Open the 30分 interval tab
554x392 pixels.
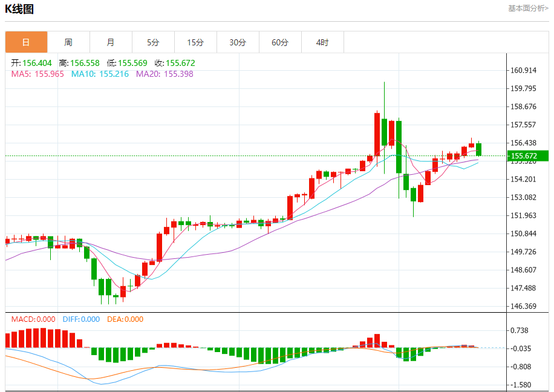pos(238,42)
